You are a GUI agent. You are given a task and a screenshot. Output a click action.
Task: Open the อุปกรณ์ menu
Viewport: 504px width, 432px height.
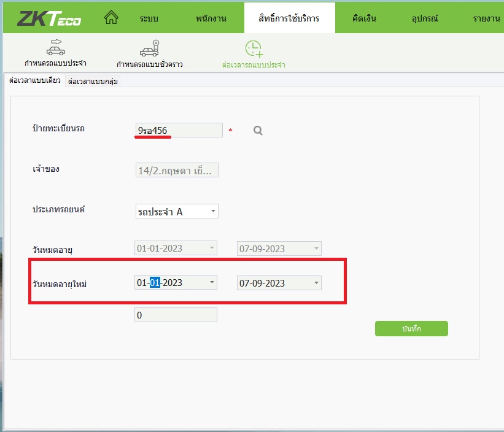tap(425, 18)
